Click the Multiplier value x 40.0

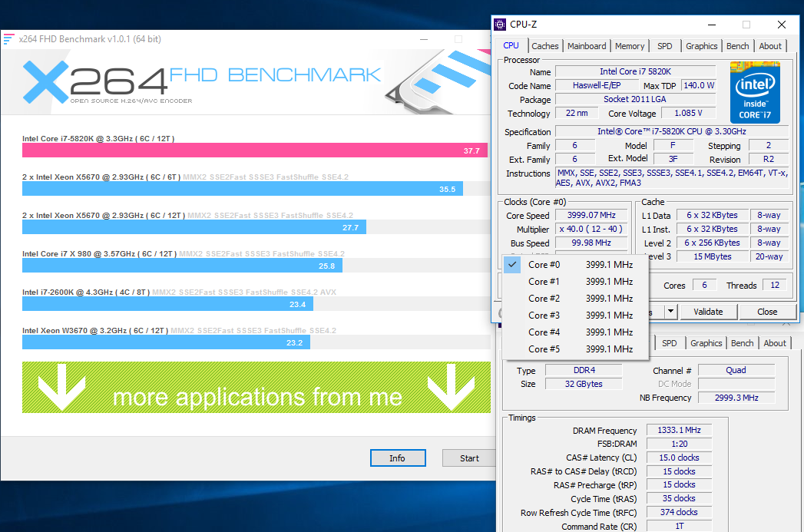(591, 229)
